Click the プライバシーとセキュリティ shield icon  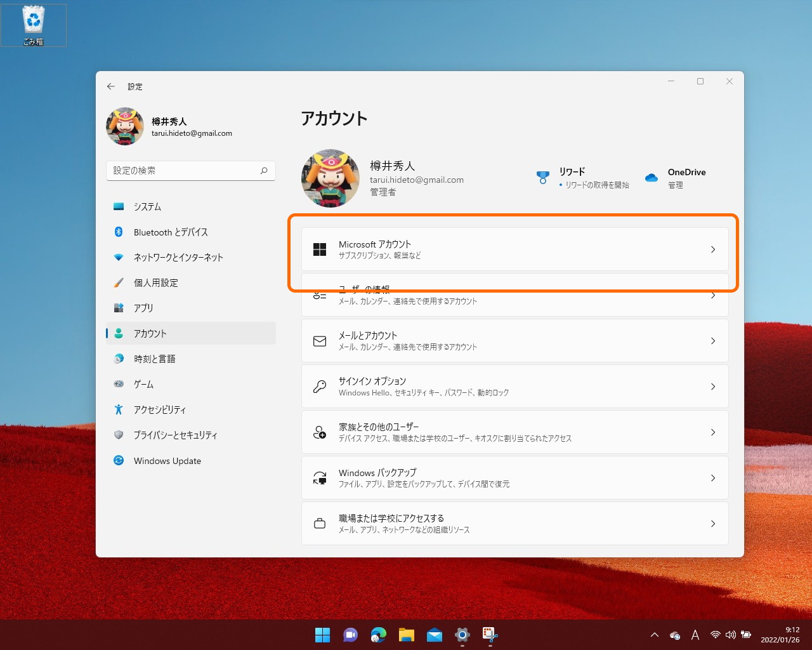pyautogui.click(x=119, y=435)
